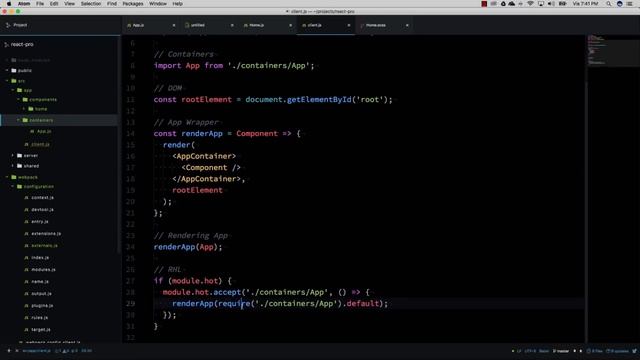640x360 pixels.
Task: Open Spotlight search magnifier icon
Action: [x=609, y=4]
